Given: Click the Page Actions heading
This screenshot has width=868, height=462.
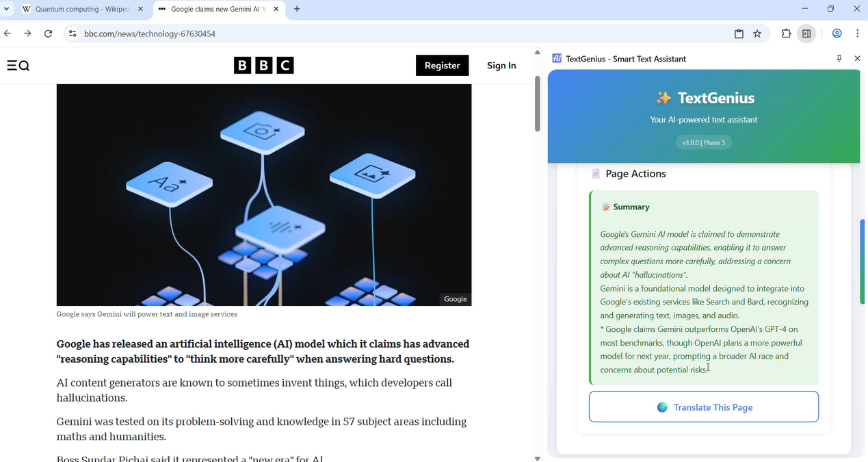Looking at the screenshot, I should click(x=635, y=174).
